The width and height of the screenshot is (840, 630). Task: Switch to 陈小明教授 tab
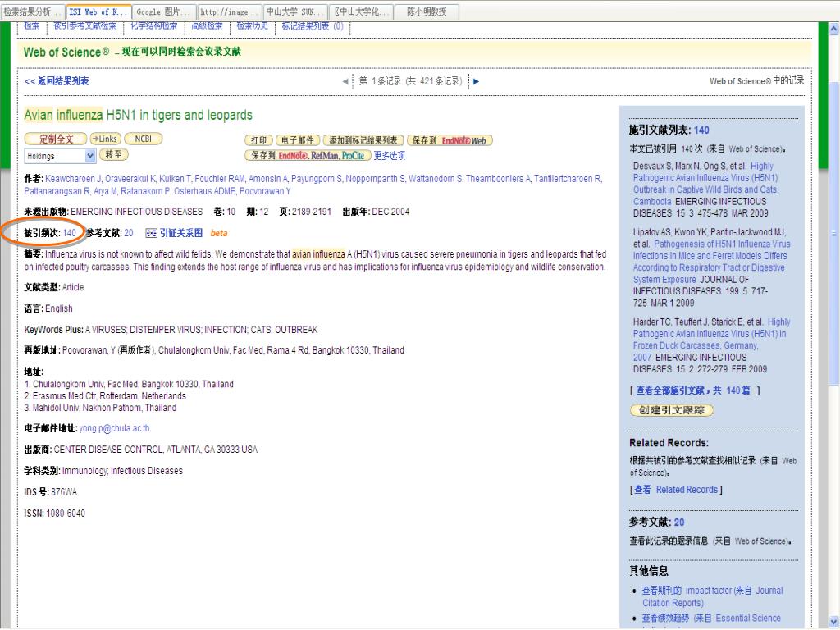click(427, 11)
